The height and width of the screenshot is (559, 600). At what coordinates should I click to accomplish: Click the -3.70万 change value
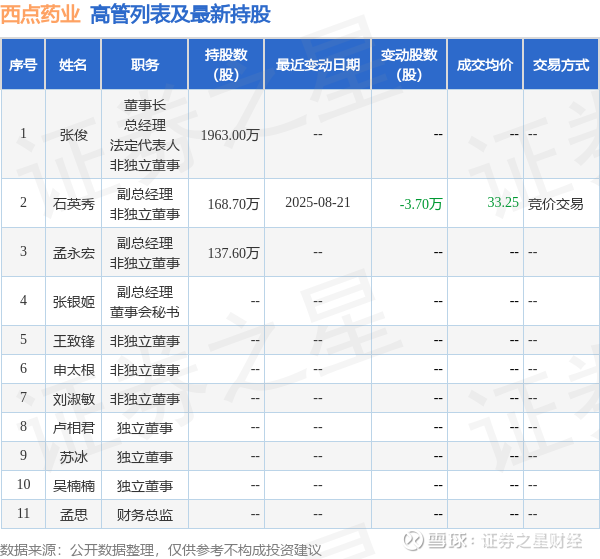421,204
